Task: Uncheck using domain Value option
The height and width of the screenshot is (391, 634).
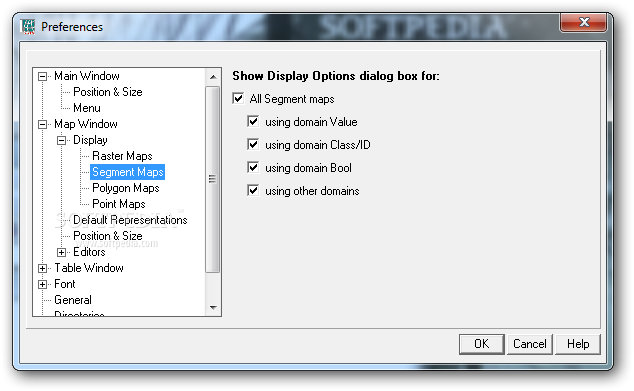Action: pyautogui.click(x=253, y=121)
